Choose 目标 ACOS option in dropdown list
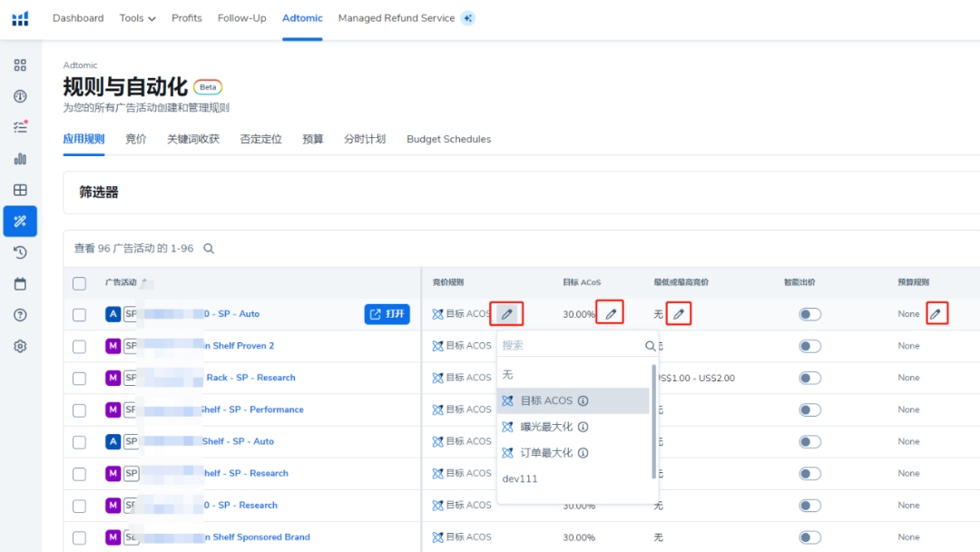This screenshot has width=980, height=552. (573, 400)
